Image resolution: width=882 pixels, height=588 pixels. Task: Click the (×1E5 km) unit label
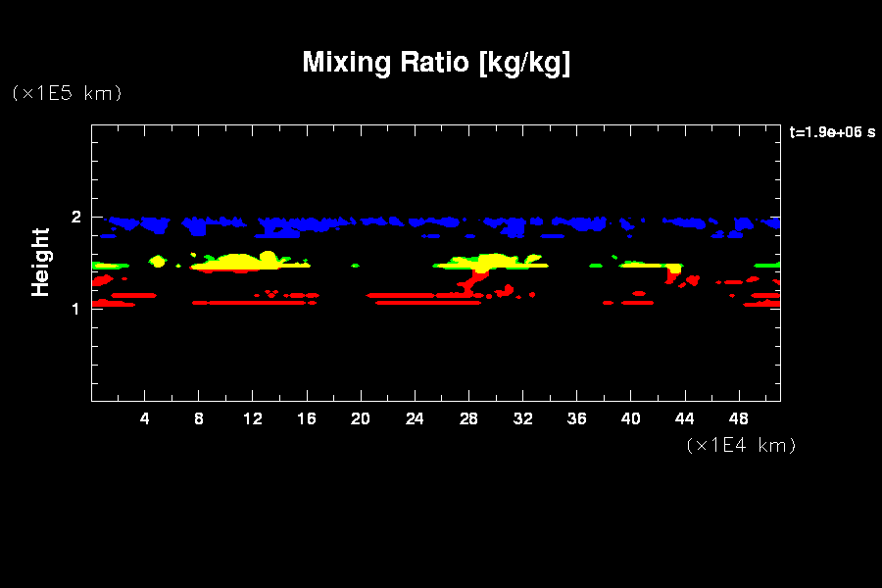click(67, 93)
